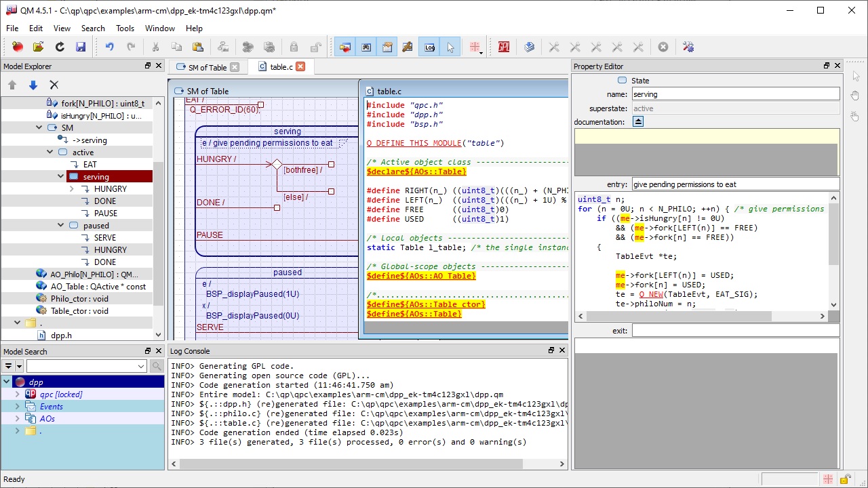Click the Generate Code GPL icon
The image size is (868, 488).
(x=503, y=47)
